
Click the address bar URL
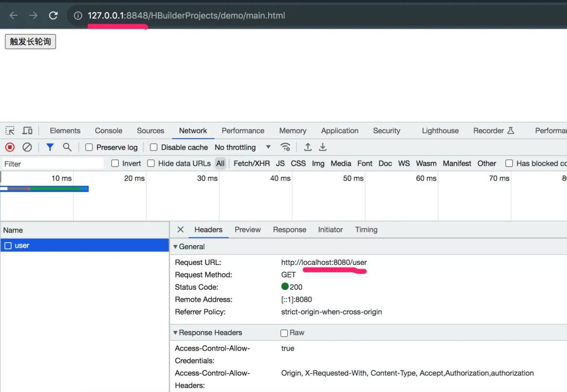coord(186,16)
